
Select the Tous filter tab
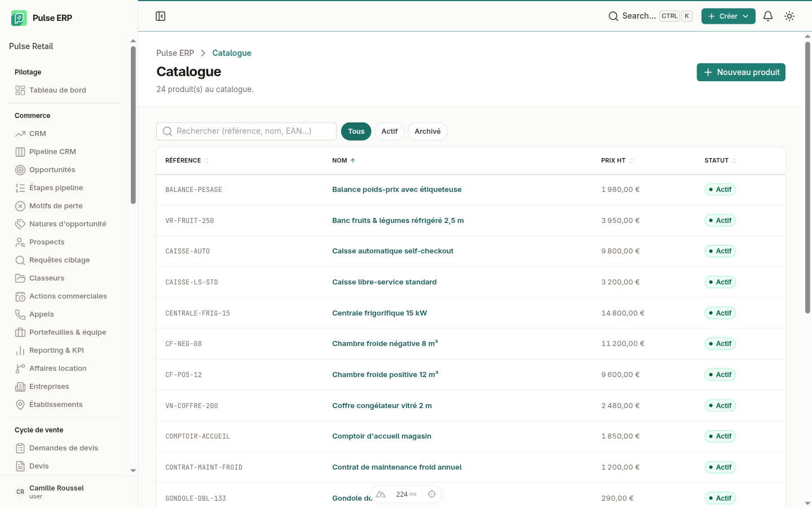pyautogui.click(x=356, y=132)
